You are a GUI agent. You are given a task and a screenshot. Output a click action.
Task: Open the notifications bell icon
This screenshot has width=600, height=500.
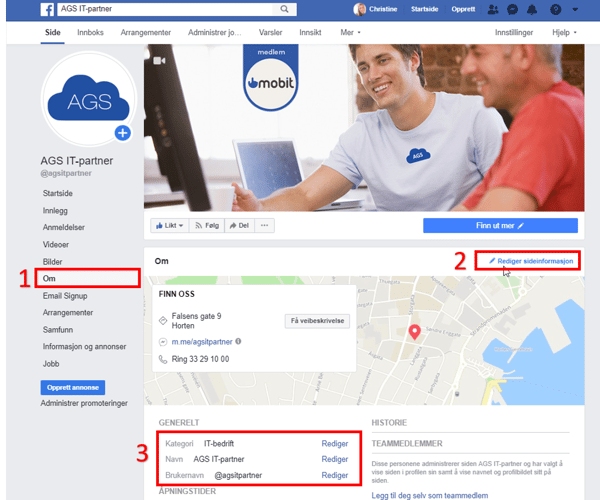pos(532,9)
